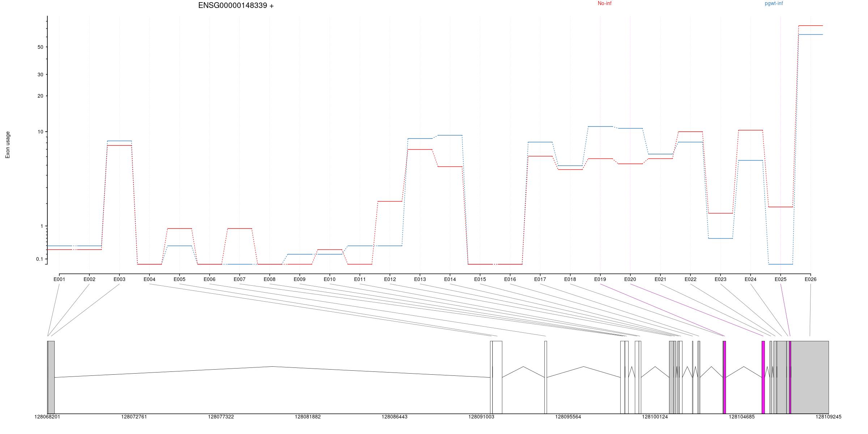
Task: Click the E022 exon label
Action: (690, 279)
